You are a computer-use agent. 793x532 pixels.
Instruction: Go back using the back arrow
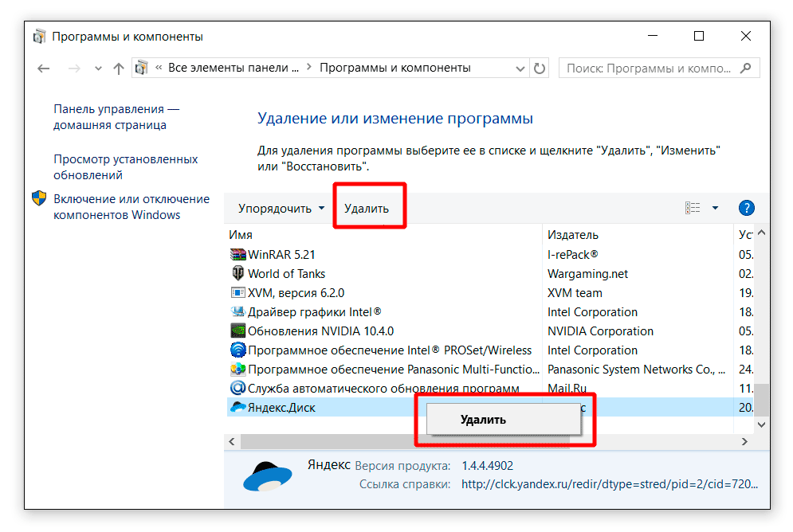(x=44, y=68)
